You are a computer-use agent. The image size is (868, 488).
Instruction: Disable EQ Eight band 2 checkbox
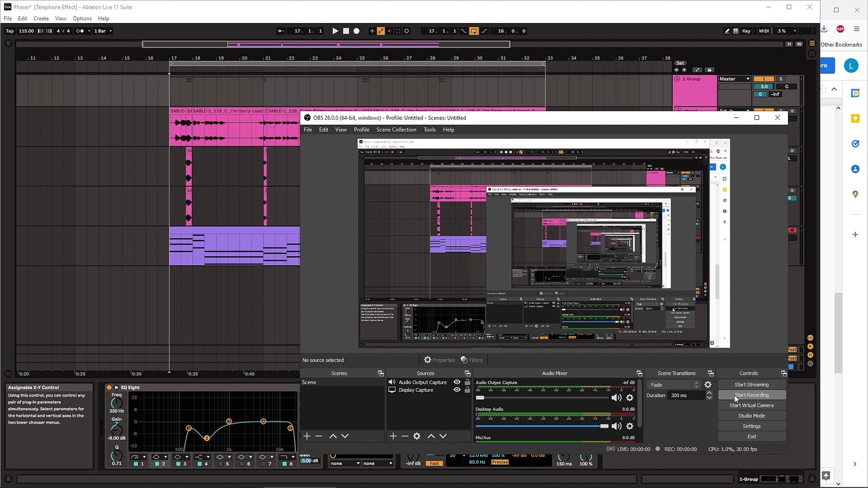click(x=157, y=464)
